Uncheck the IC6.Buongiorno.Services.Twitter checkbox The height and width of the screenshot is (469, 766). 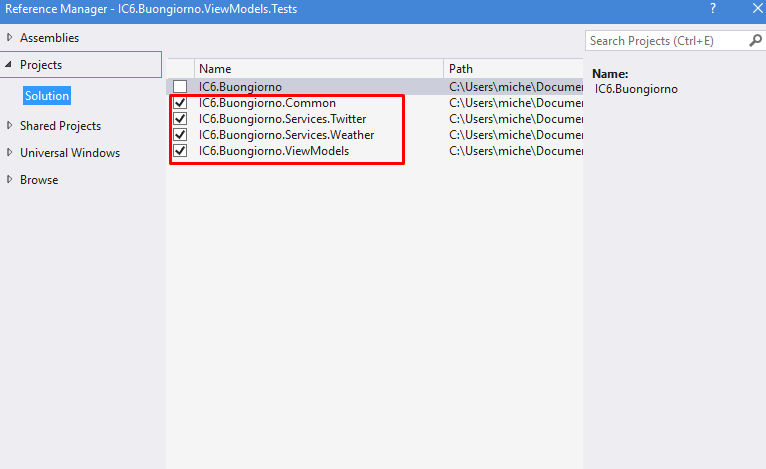click(x=180, y=119)
